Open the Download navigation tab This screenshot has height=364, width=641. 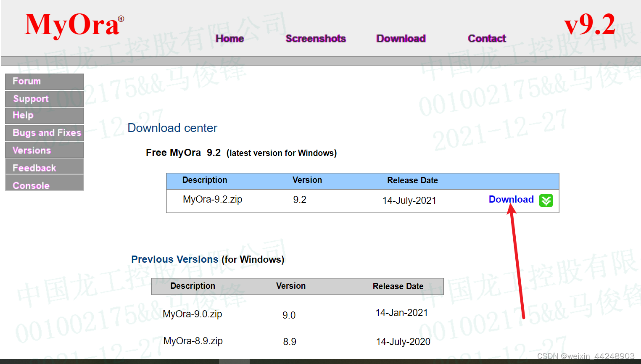pos(401,38)
